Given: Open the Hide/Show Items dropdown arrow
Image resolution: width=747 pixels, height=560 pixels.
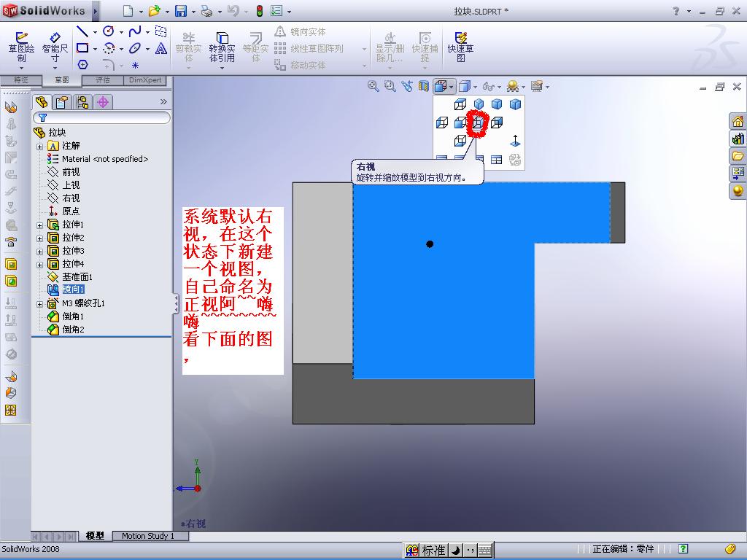Looking at the screenshot, I should pos(499,87).
